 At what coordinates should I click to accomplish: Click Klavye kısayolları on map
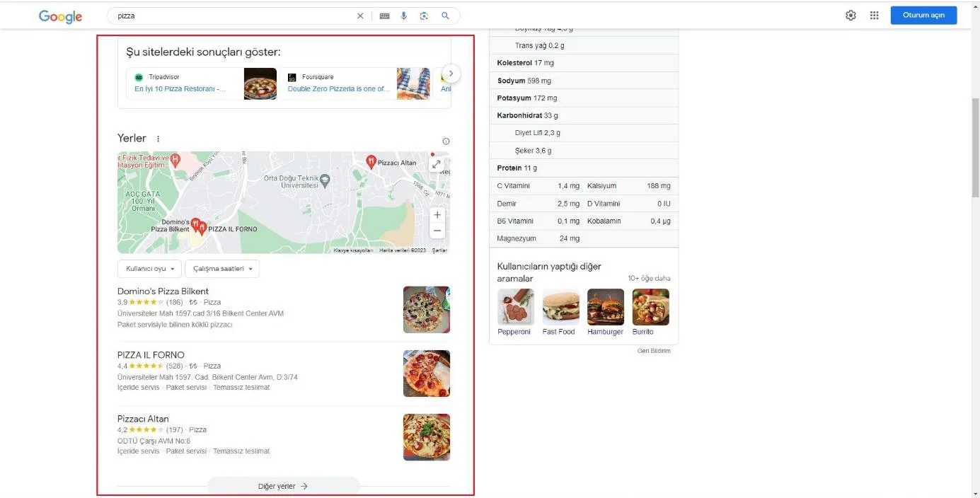[353, 250]
